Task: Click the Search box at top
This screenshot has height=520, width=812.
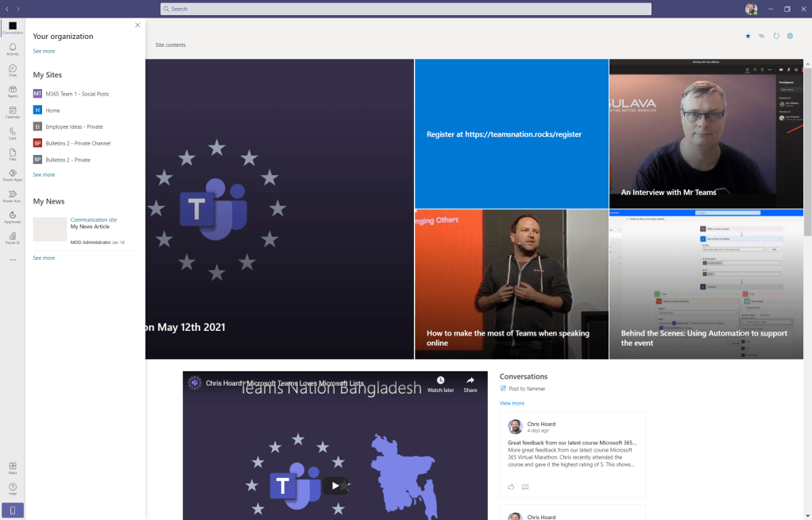Action: pos(405,9)
